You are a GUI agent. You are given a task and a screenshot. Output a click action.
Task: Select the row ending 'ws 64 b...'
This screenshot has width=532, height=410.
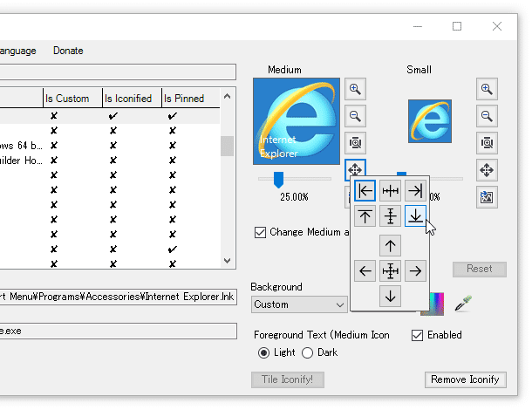point(110,146)
